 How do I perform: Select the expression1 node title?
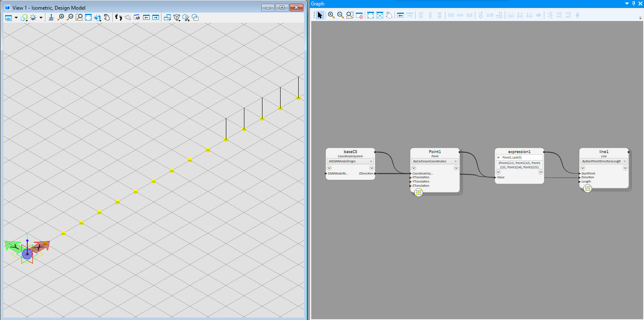[519, 151]
